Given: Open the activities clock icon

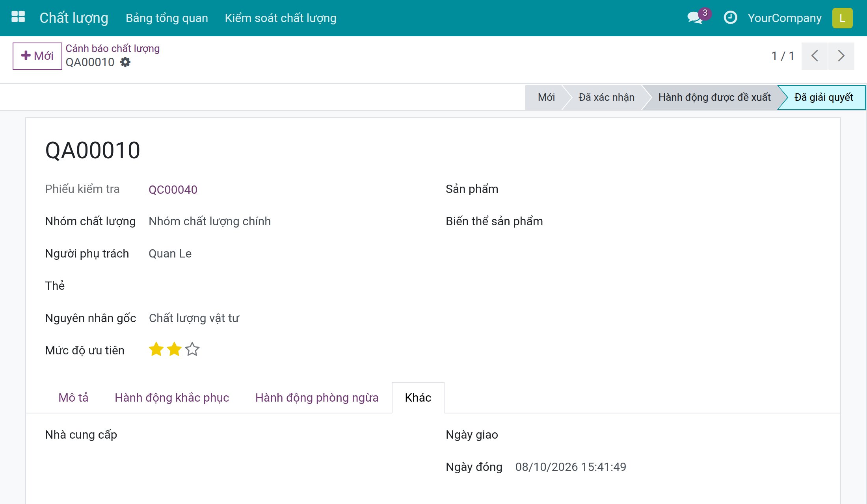Looking at the screenshot, I should (x=730, y=18).
